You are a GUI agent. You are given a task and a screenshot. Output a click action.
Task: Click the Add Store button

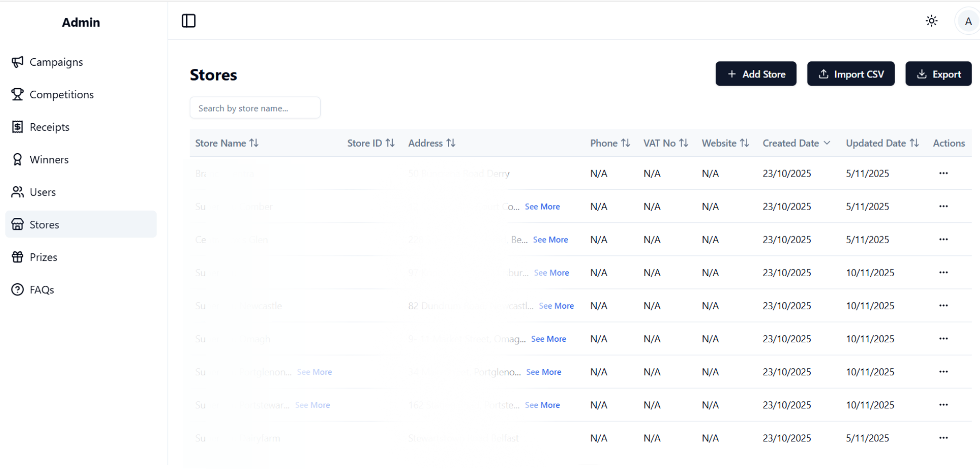[755, 74]
